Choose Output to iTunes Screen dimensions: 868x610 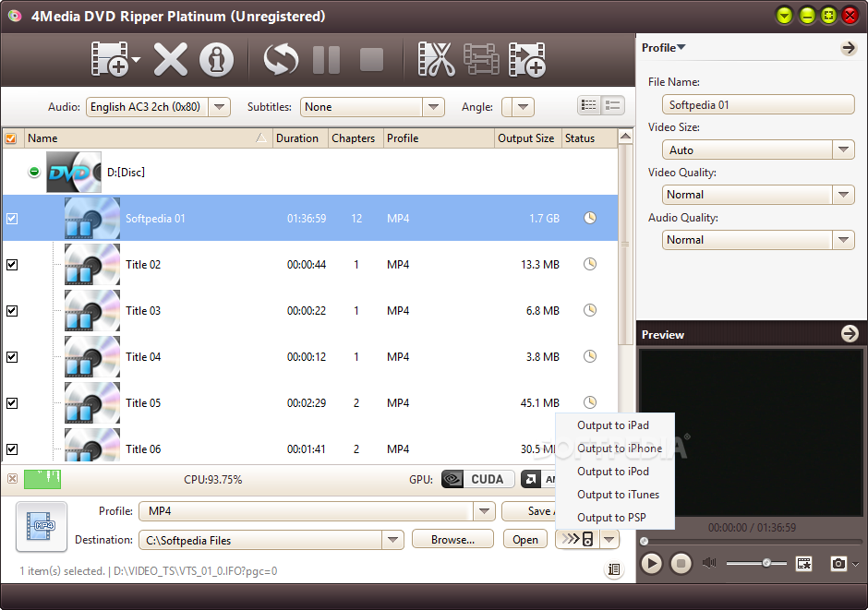point(618,495)
